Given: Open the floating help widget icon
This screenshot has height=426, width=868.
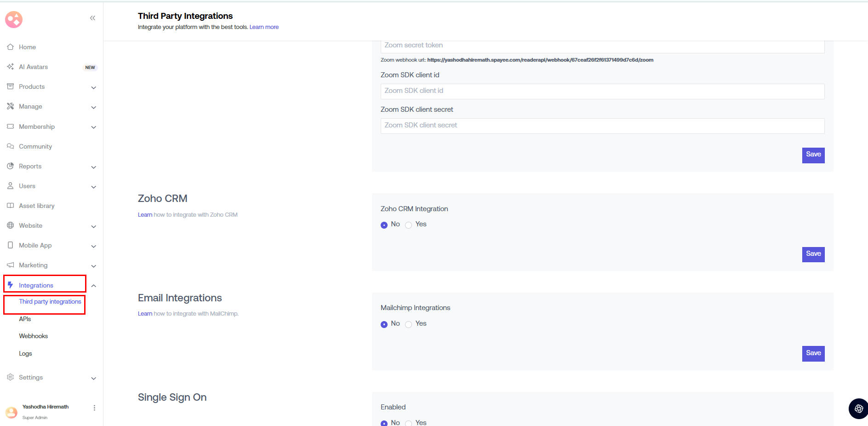Looking at the screenshot, I should pos(858,409).
